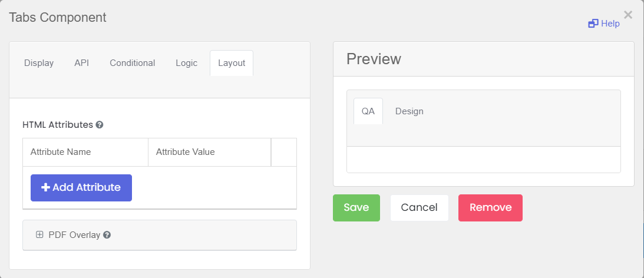
Task: Expand the PDF Overlay panel
Action: tap(159, 235)
